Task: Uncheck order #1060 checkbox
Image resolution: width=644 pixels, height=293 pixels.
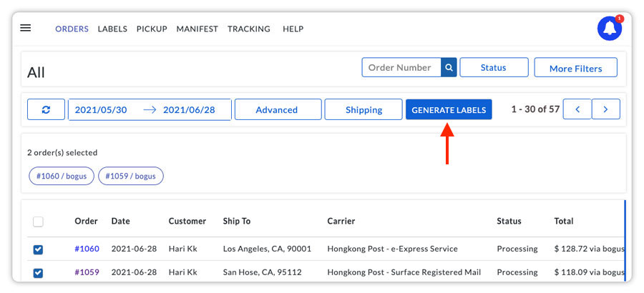Action: point(38,249)
